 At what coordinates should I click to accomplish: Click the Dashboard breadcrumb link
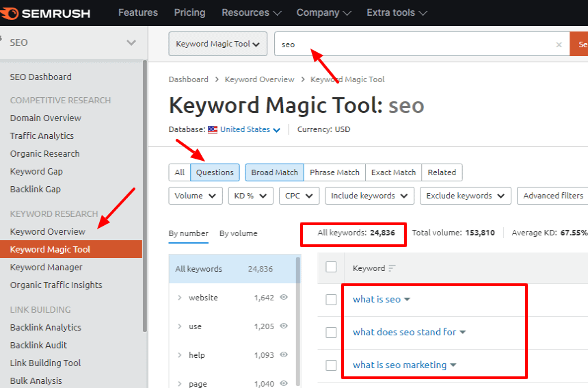pyautogui.click(x=188, y=79)
